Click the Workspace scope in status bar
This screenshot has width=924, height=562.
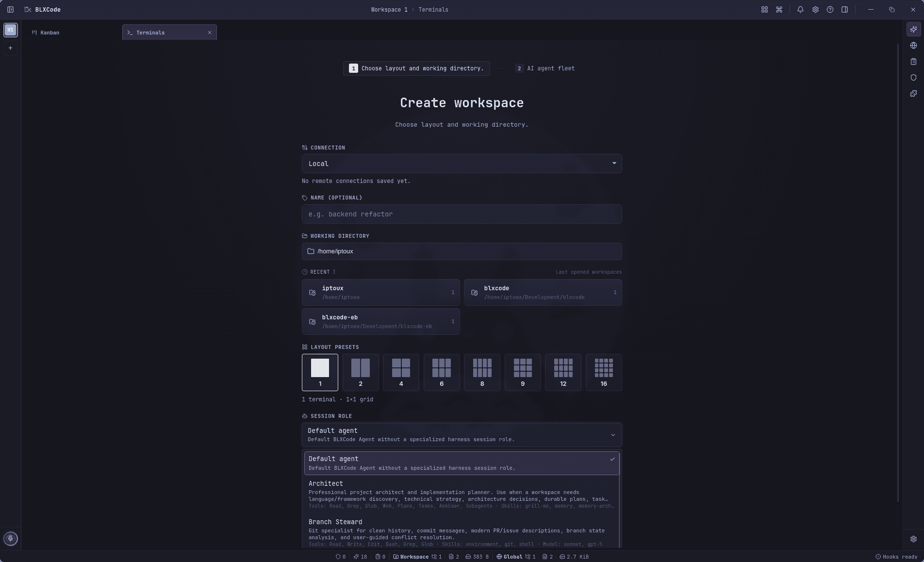point(411,557)
